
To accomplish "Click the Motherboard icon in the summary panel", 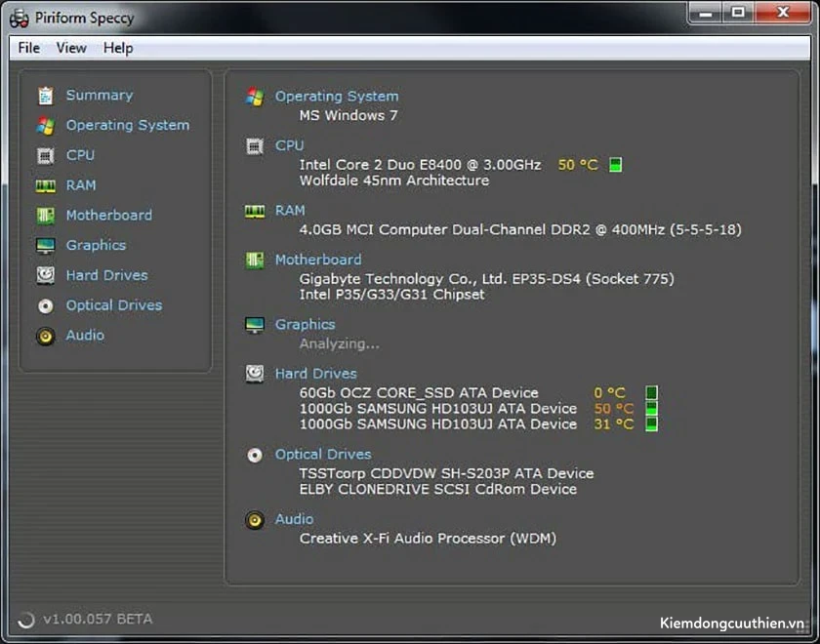I will point(255,261).
